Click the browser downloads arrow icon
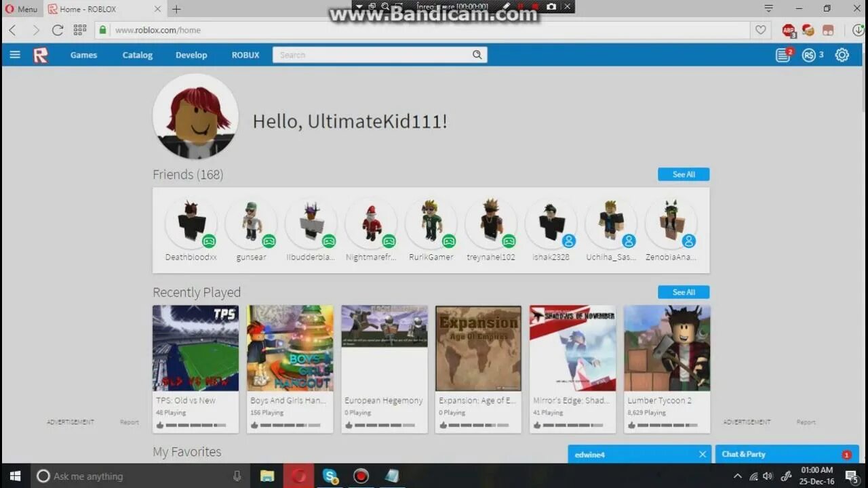 [858, 30]
